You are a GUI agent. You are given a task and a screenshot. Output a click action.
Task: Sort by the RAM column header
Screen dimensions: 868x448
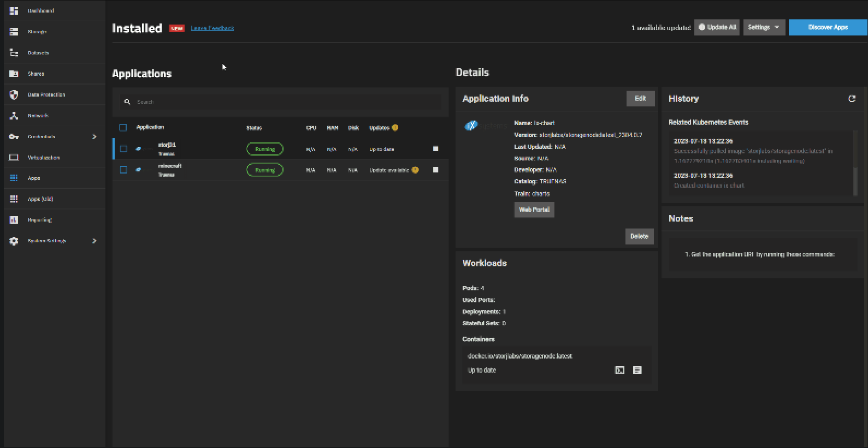pos(333,128)
